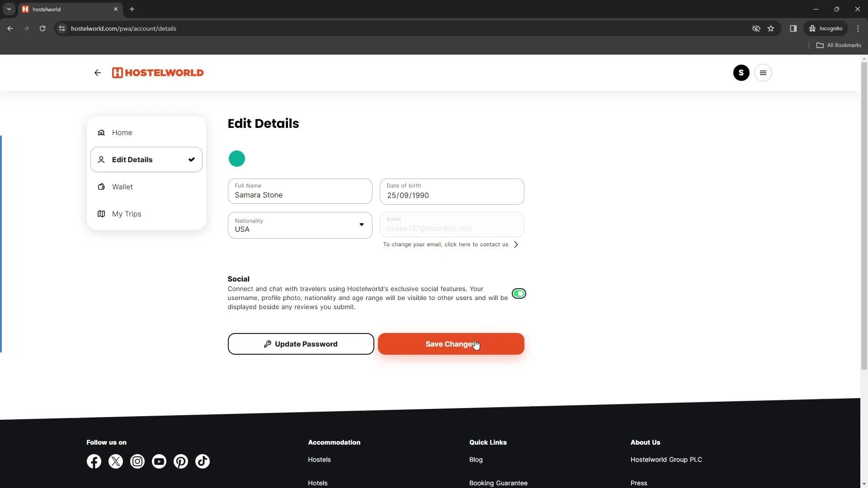Click the contact us email change link

tap(451, 244)
